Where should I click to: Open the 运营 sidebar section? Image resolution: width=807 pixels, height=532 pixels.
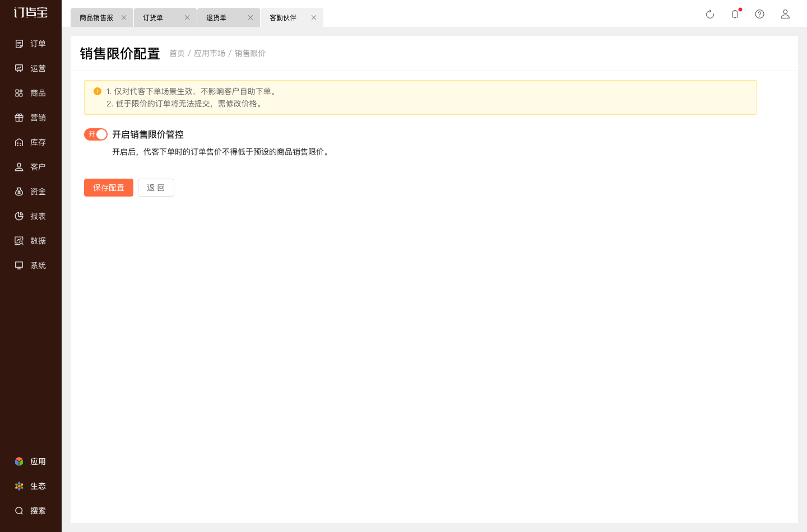(x=30, y=68)
